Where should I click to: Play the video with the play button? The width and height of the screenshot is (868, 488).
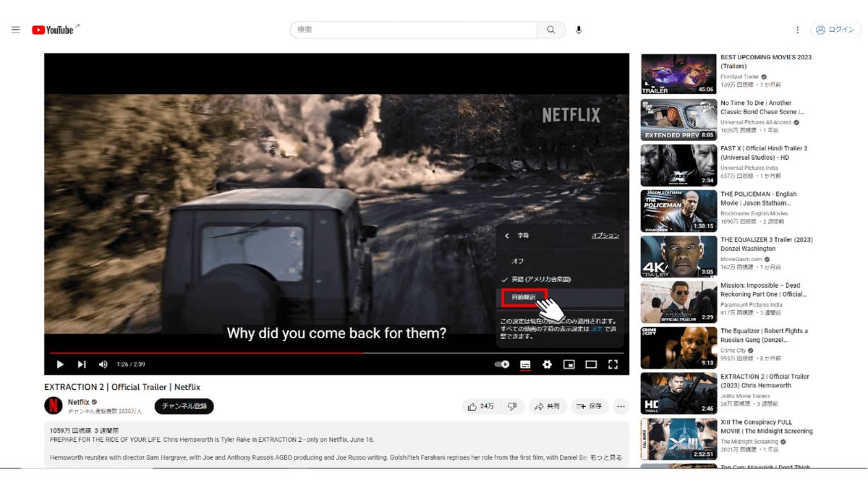pyautogui.click(x=60, y=364)
